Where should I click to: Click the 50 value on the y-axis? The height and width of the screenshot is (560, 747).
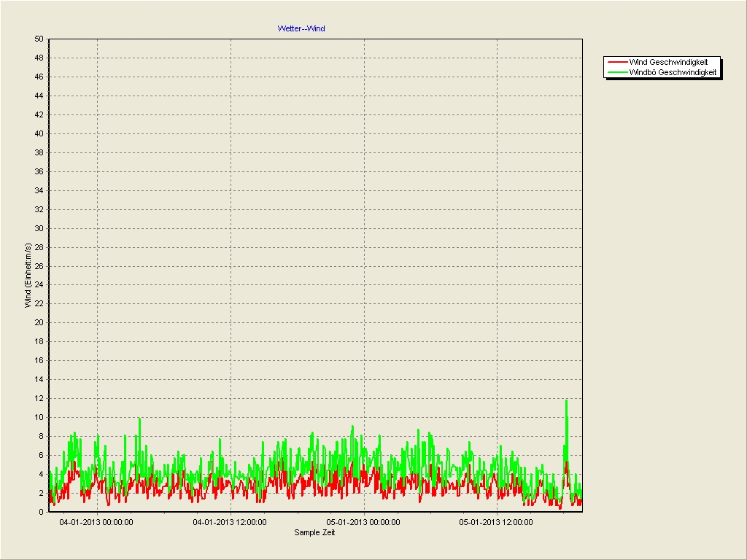click(x=39, y=39)
